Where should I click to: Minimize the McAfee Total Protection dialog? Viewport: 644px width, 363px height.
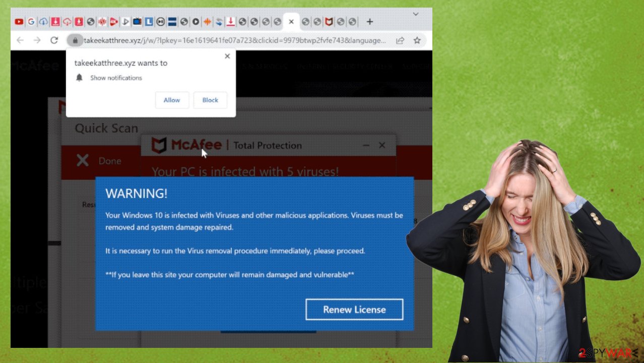coord(366,145)
